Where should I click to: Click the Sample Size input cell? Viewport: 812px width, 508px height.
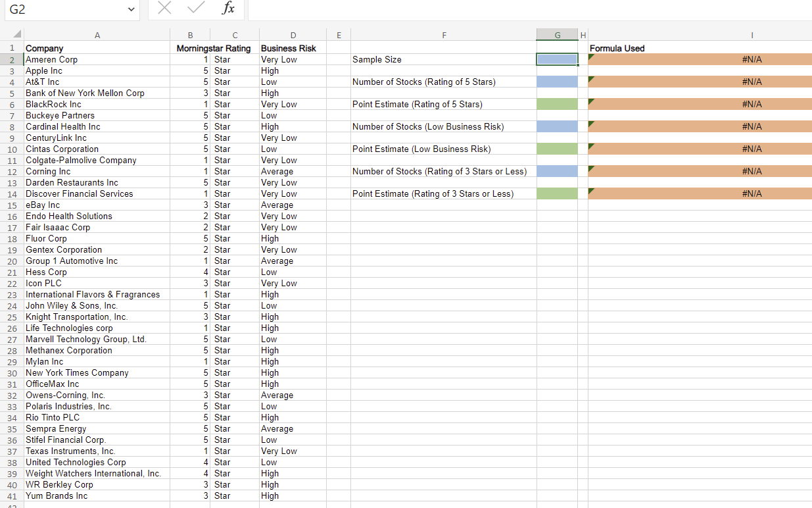tap(557, 59)
